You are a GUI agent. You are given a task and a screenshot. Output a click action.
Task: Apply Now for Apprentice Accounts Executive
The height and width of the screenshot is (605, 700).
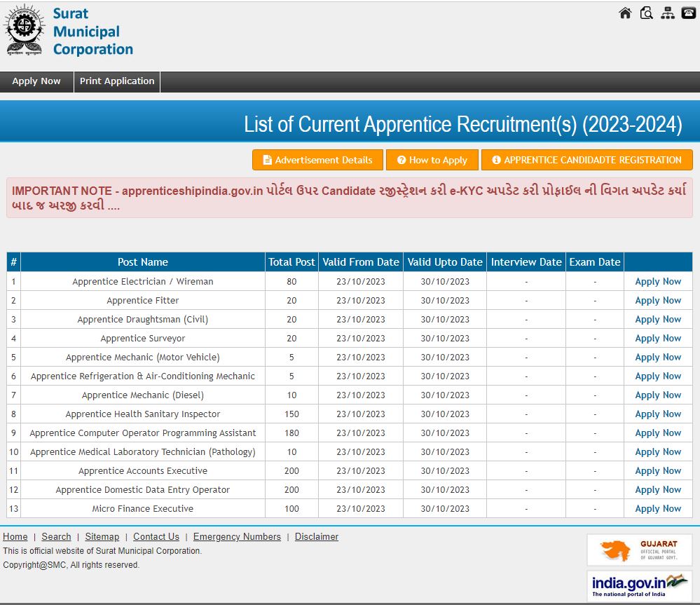tap(658, 471)
